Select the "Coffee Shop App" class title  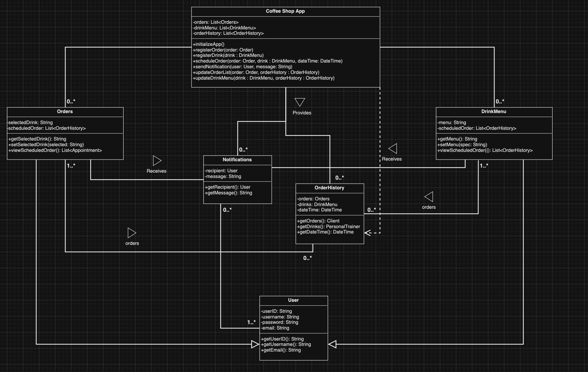point(285,11)
